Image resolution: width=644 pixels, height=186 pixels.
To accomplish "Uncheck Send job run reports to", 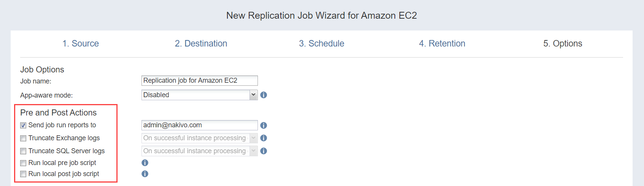I will point(23,125).
